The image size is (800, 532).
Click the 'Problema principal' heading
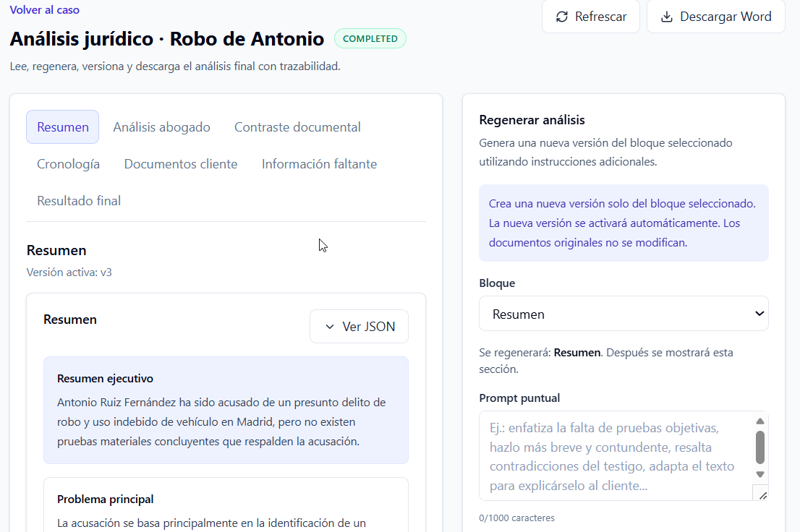click(105, 499)
